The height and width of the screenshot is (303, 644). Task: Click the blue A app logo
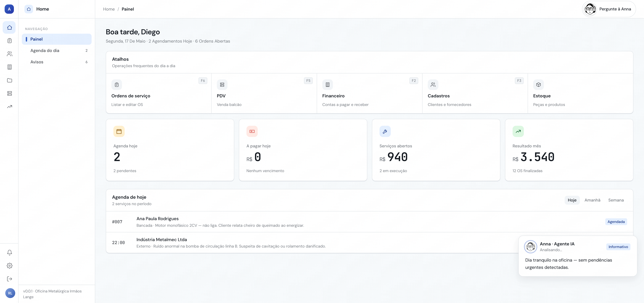pyautogui.click(x=9, y=9)
